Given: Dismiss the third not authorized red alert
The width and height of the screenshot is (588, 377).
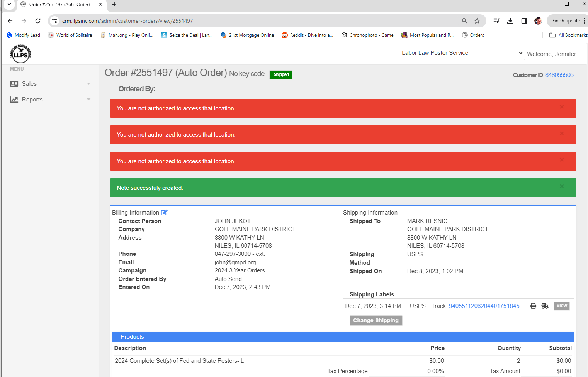Looking at the screenshot, I should pyautogui.click(x=562, y=160).
